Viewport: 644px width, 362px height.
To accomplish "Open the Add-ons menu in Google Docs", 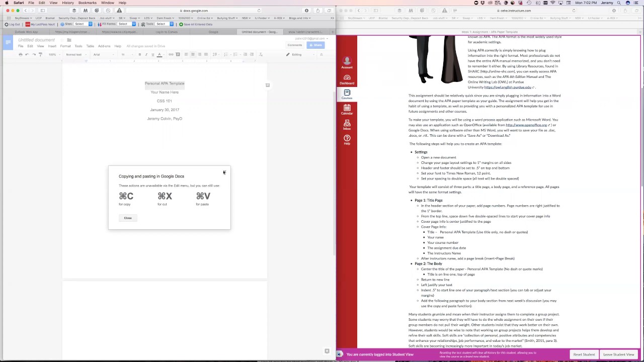I will pyautogui.click(x=104, y=46).
